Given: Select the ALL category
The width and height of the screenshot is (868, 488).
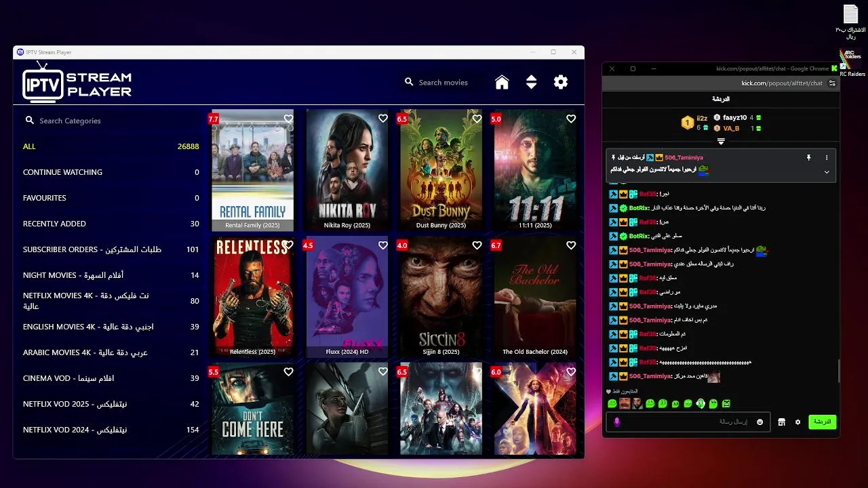Looking at the screenshot, I should pos(111,146).
